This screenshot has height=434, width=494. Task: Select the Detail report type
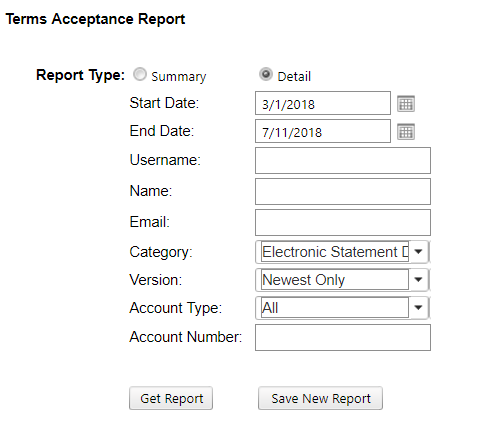[x=266, y=74]
